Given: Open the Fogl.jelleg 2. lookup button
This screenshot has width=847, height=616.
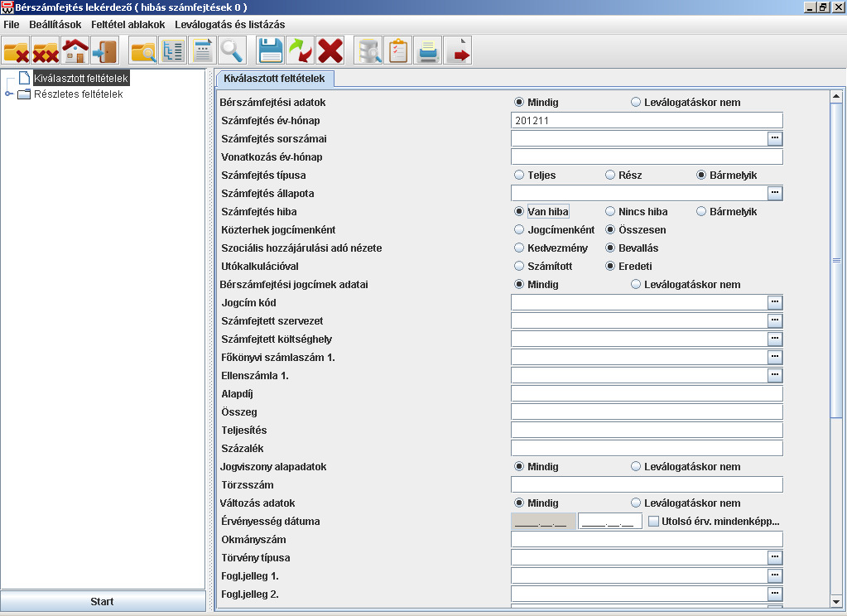Looking at the screenshot, I should click(x=775, y=594).
